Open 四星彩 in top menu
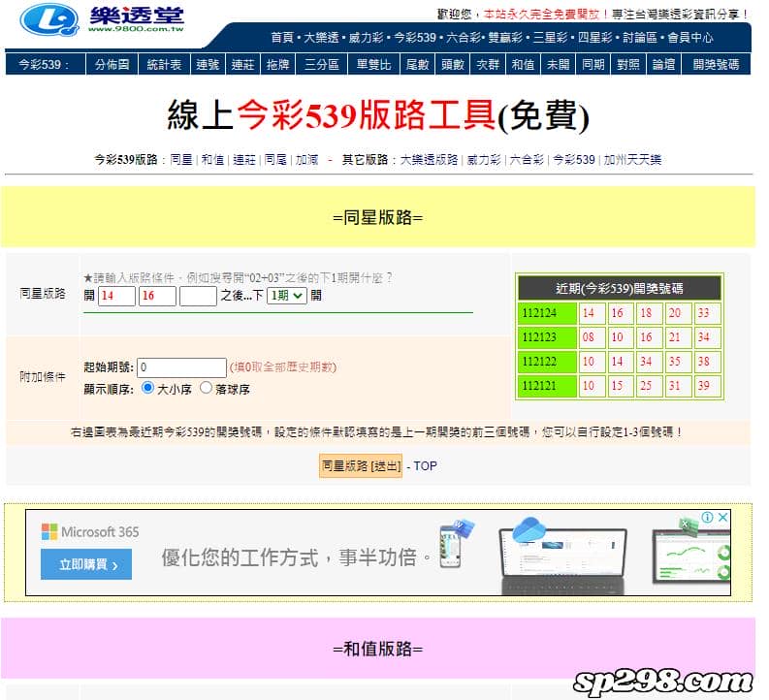This screenshot has height=700, width=769. pos(595,37)
